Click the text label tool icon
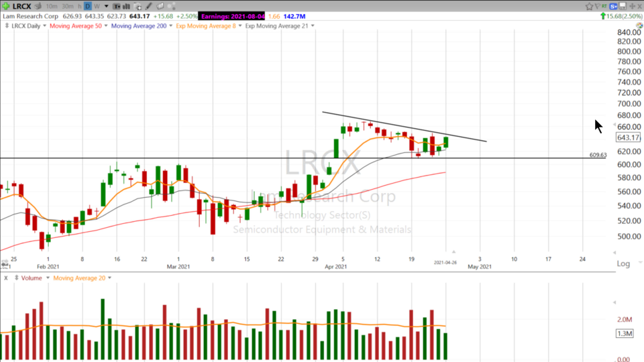The width and height of the screenshot is (644, 362). [x=117, y=6]
